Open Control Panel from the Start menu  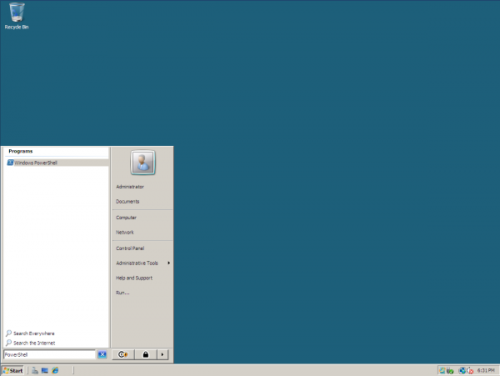(x=130, y=248)
